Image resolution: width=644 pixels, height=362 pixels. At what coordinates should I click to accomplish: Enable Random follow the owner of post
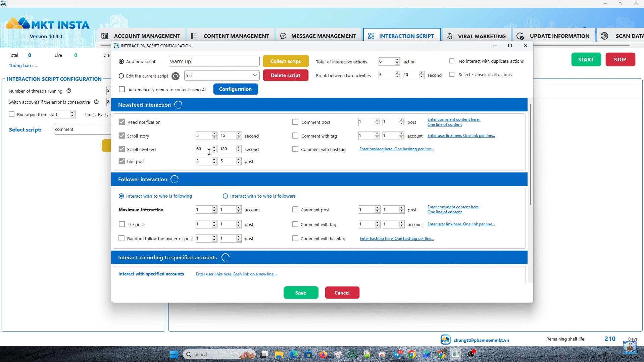tap(122, 238)
